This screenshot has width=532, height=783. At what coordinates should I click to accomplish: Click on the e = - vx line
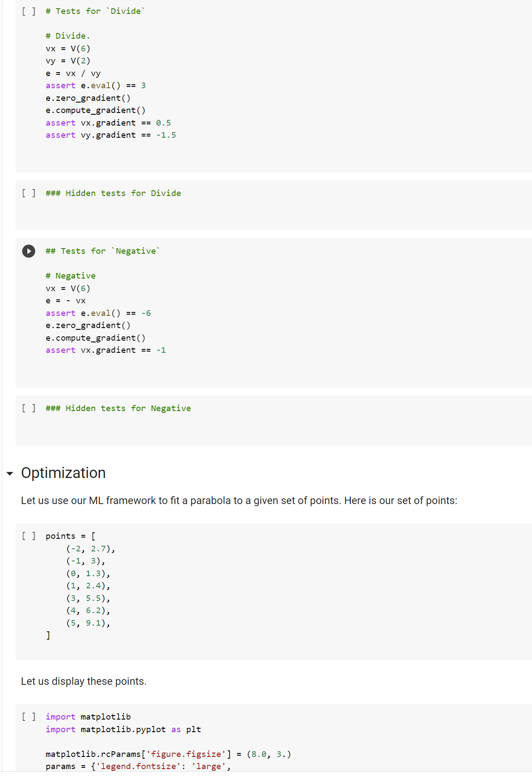click(66, 301)
